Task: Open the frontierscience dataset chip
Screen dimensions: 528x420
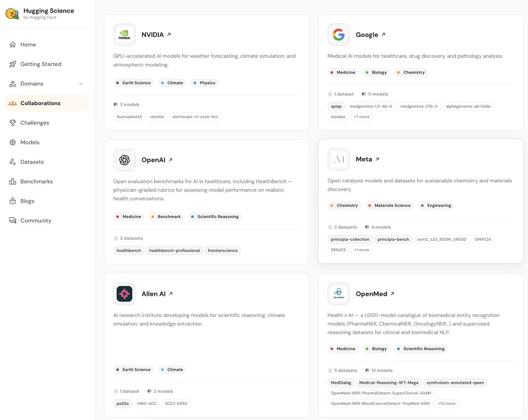Action: (x=223, y=251)
